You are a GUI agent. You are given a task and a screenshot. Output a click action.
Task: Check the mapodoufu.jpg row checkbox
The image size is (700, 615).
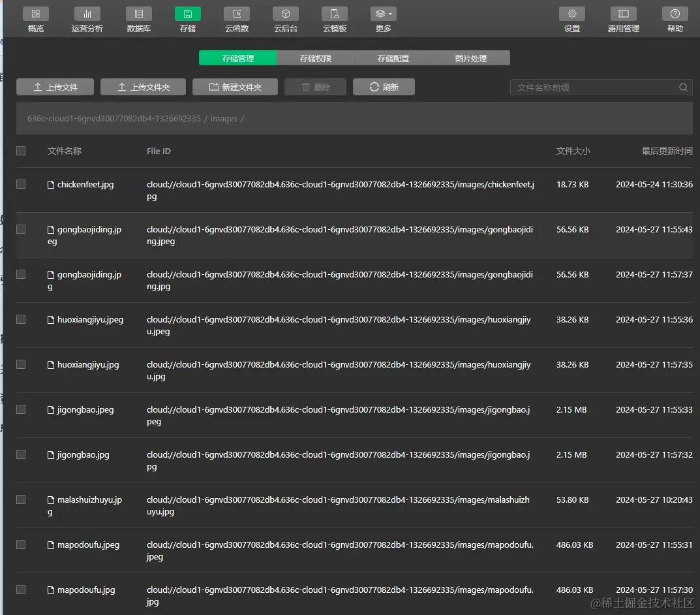21,590
